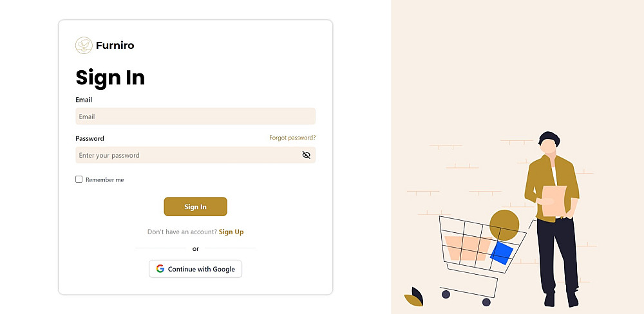Viewport: 644px width, 314px height.
Task: Click the blue box in the cart
Action: [x=501, y=253]
